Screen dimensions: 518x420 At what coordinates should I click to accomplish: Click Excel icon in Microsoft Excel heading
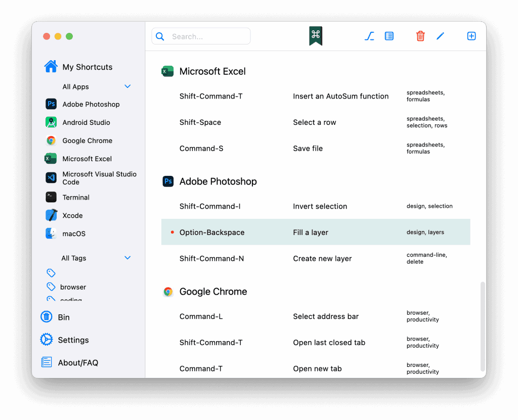(167, 71)
